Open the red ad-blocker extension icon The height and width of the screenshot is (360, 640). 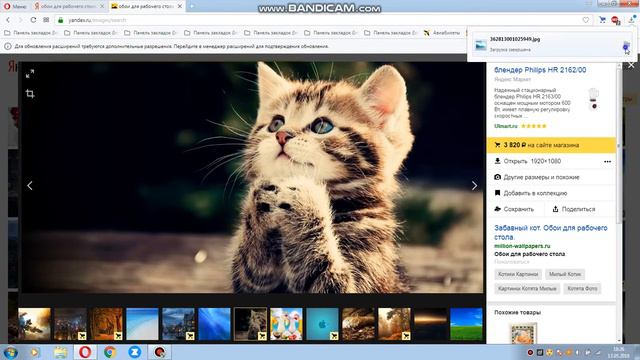[x=616, y=20]
